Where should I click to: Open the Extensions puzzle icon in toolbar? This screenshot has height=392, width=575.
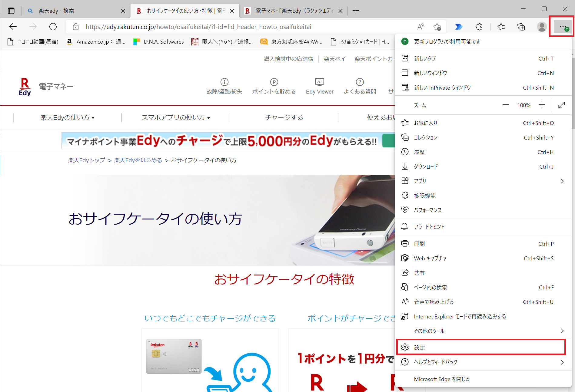point(479,27)
